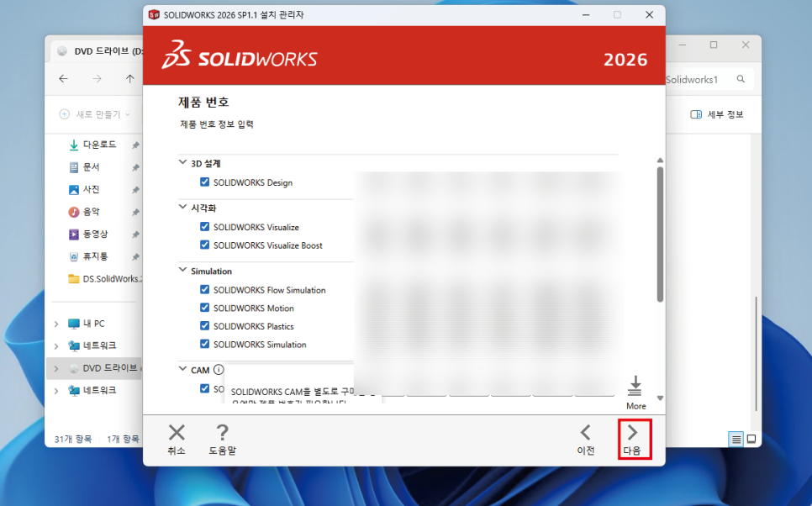
Task: Cancel installation with the 취소 button
Action: pyautogui.click(x=177, y=440)
